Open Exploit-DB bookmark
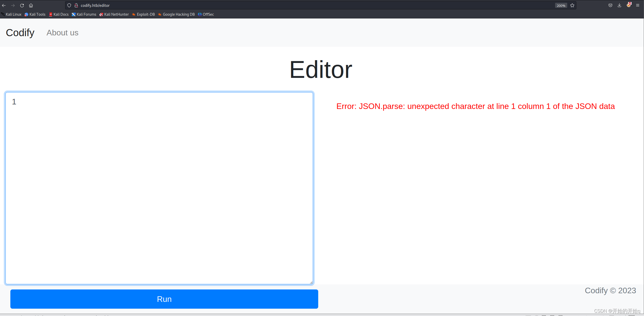Viewport: 644px width, 316px height. pos(143,14)
